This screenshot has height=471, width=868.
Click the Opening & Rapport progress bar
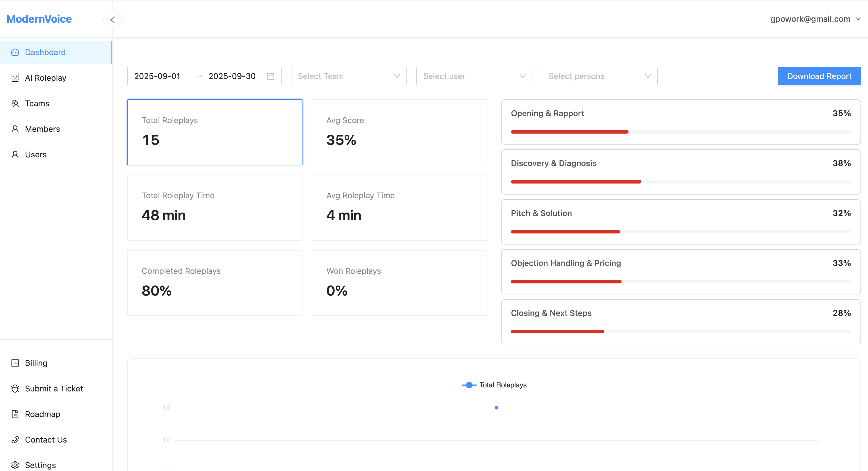[x=680, y=132]
